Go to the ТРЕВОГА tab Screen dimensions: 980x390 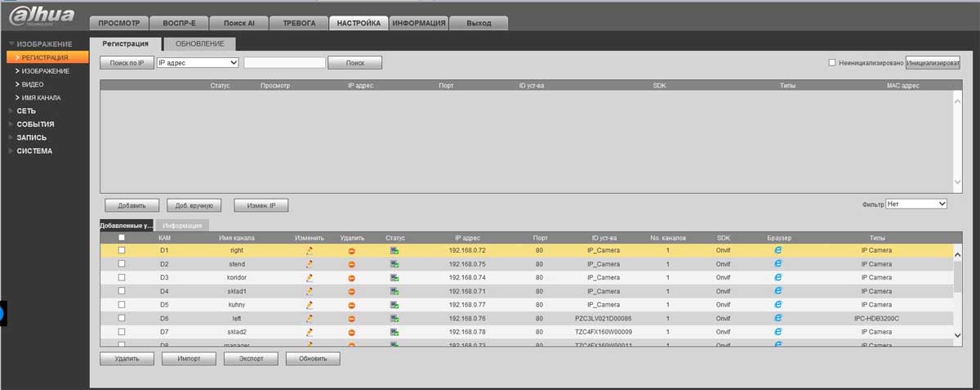(299, 24)
